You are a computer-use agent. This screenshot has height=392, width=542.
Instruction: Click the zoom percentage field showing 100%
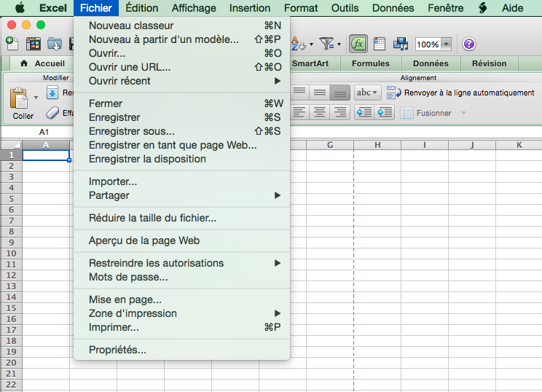428,44
